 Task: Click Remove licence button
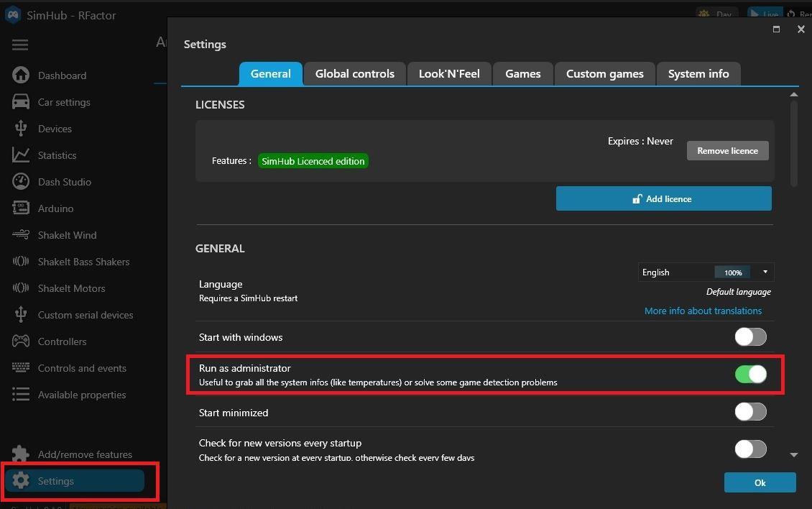pos(727,150)
